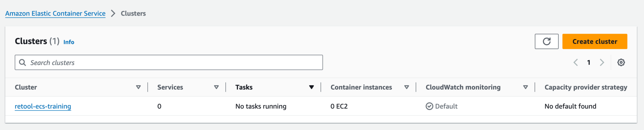Sort by CloudWatch monitoring arrow
Screen dimensions: 644x130
tap(526, 87)
